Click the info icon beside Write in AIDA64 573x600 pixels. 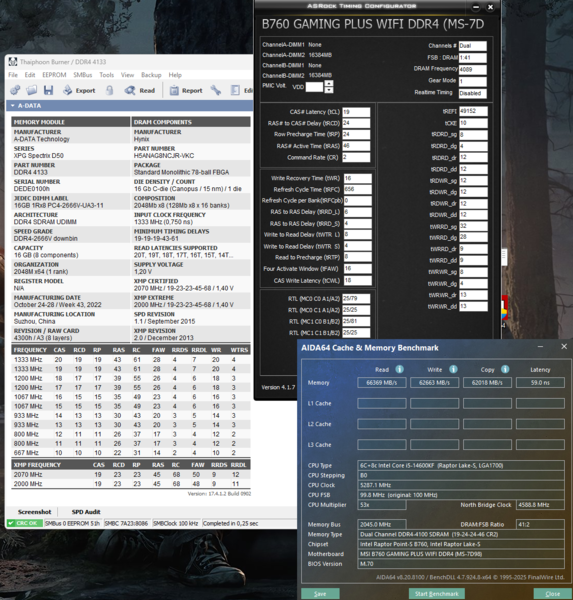[x=453, y=369]
